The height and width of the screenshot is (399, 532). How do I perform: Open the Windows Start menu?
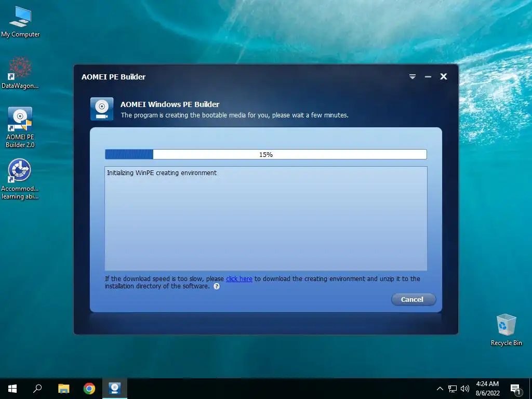click(x=12, y=389)
